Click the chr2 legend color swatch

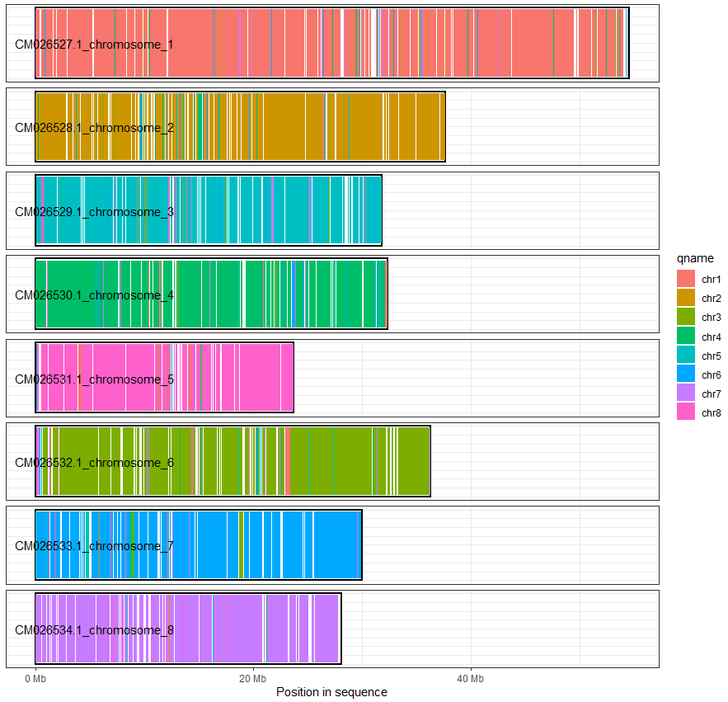[686, 298]
